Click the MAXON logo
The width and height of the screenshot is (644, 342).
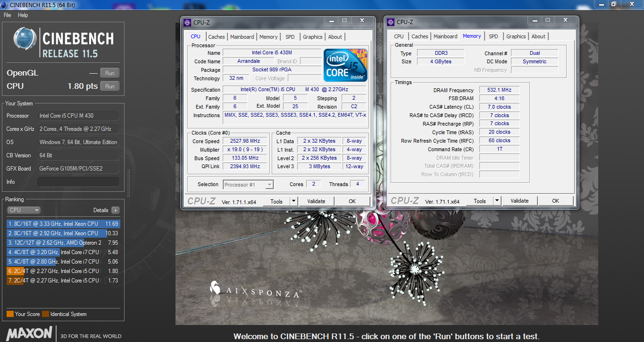click(29, 333)
